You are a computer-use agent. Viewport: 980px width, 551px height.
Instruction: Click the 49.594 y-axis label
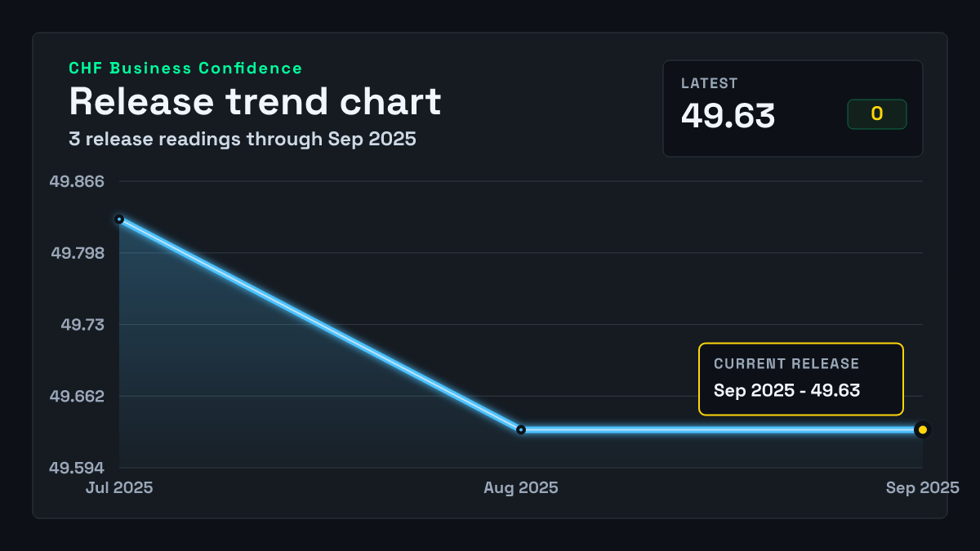click(77, 468)
